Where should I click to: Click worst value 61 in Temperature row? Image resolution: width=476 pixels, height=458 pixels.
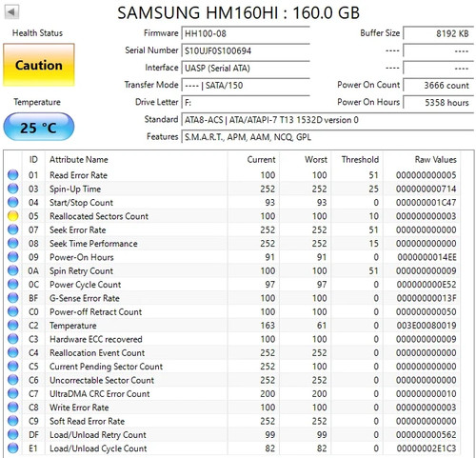[322, 326]
